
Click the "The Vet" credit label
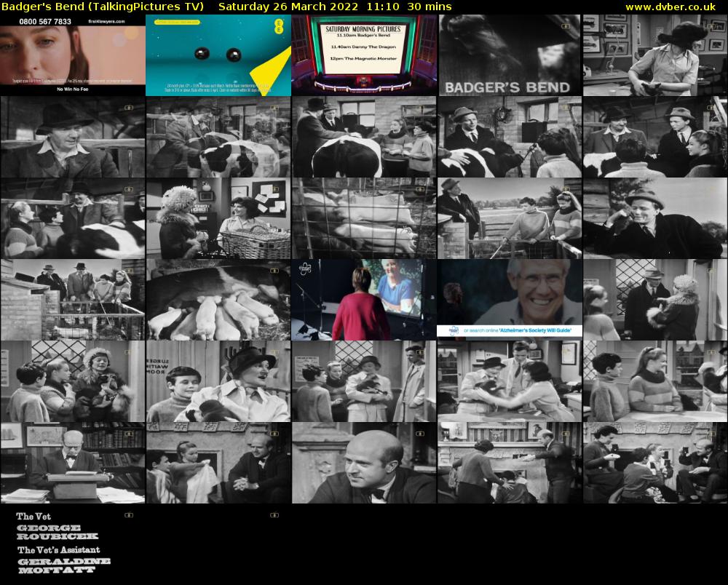pyautogui.click(x=33, y=517)
